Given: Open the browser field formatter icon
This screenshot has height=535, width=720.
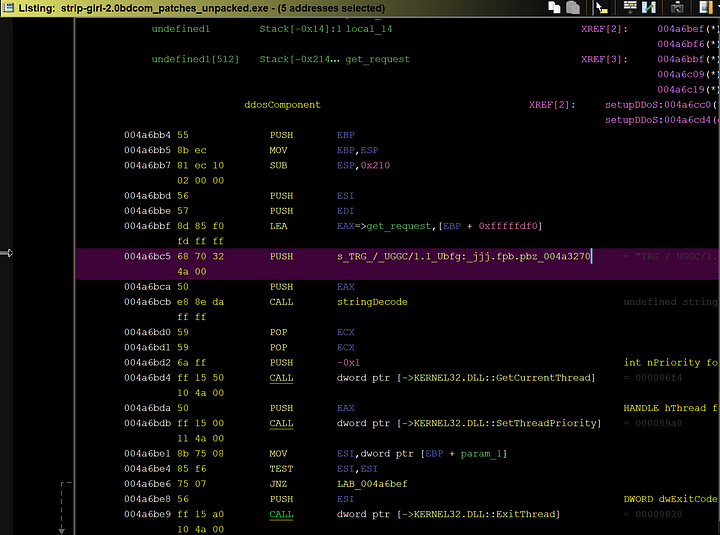Looking at the screenshot, I should pyautogui.click(x=630, y=7).
